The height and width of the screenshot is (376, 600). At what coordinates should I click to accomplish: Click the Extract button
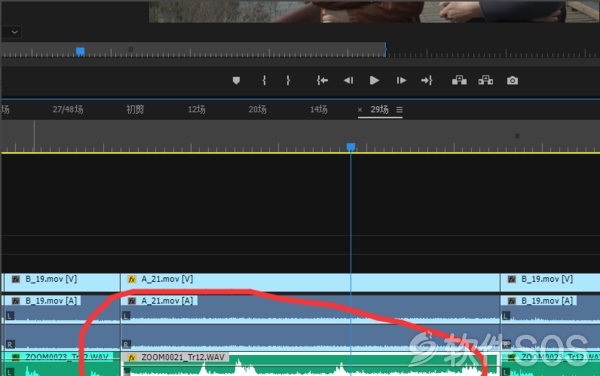coord(486,80)
